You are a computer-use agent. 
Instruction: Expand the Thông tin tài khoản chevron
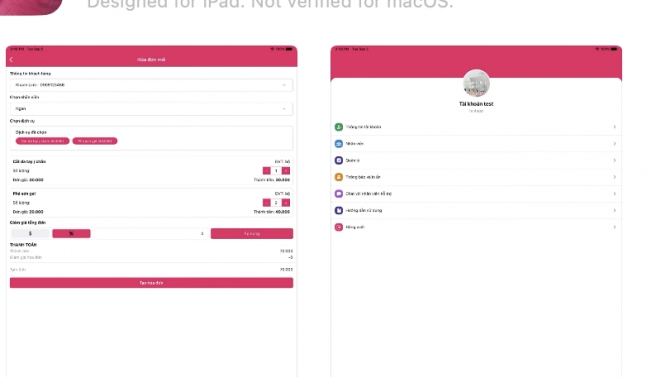(x=614, y=127)
